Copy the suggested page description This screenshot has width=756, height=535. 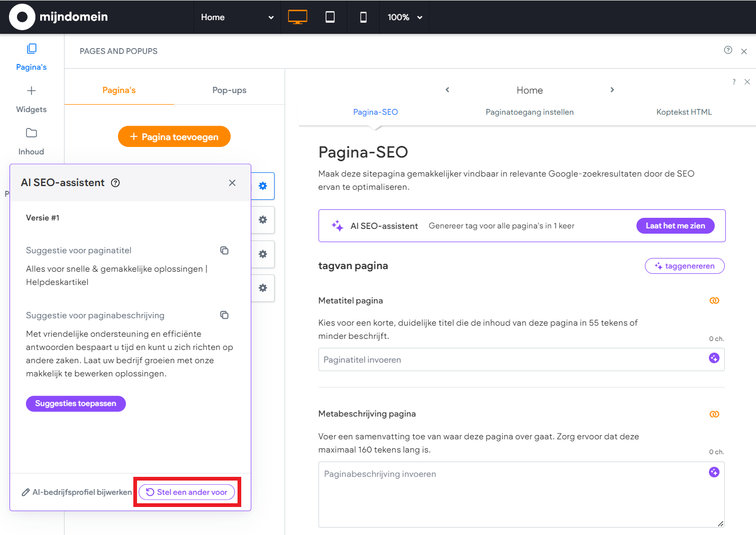224,315
